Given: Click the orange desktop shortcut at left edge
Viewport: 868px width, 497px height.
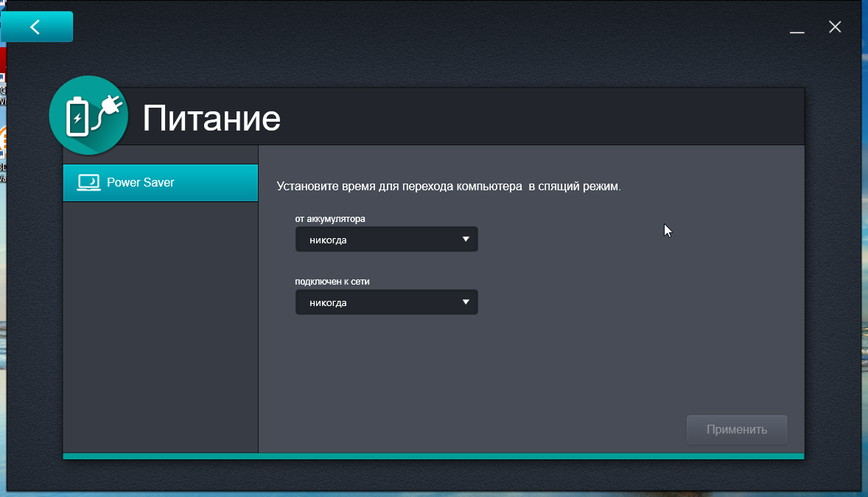Looking at the screenshot, I should click(x=2, y=140).
